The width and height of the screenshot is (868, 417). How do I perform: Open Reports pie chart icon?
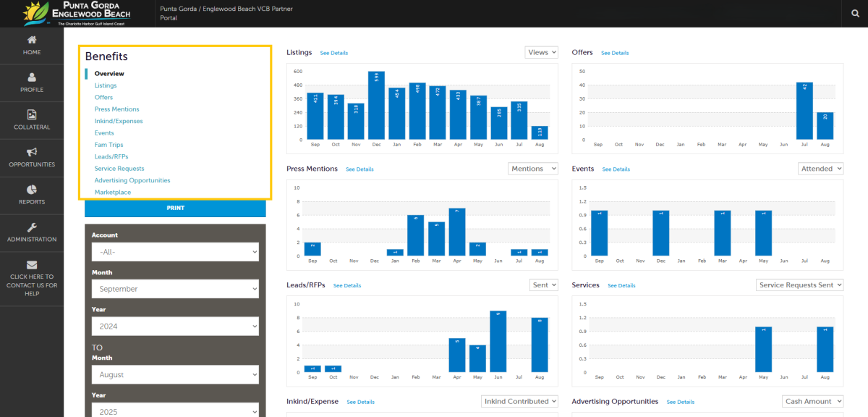coord(32,190)
